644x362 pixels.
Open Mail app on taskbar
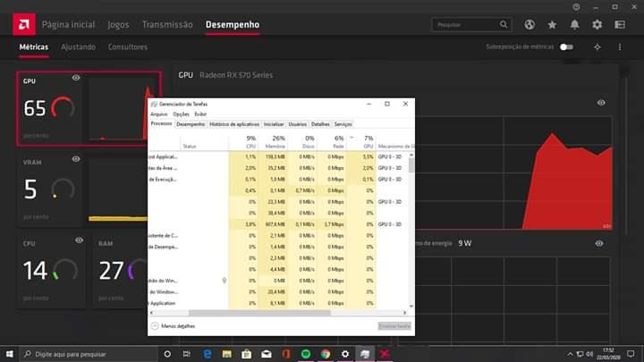267,354
